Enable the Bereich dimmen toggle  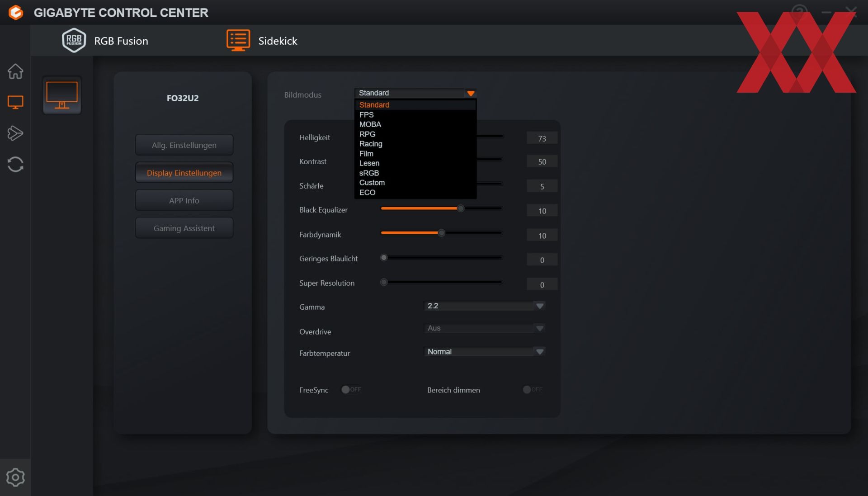click(533, 389)
